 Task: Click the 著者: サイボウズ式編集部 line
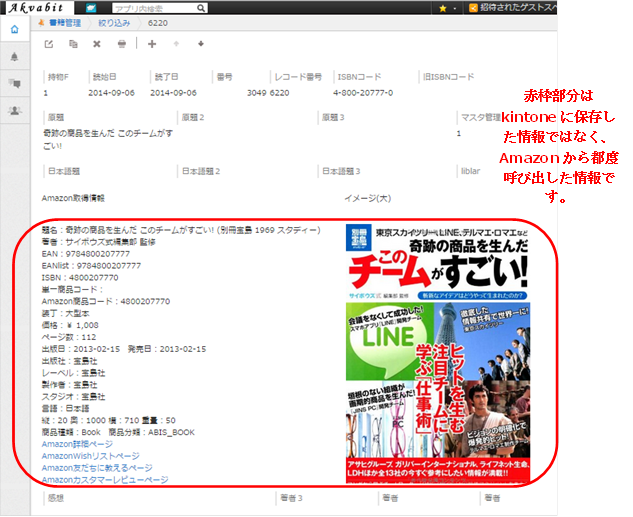pyautogui.click(x=99, y=242)
